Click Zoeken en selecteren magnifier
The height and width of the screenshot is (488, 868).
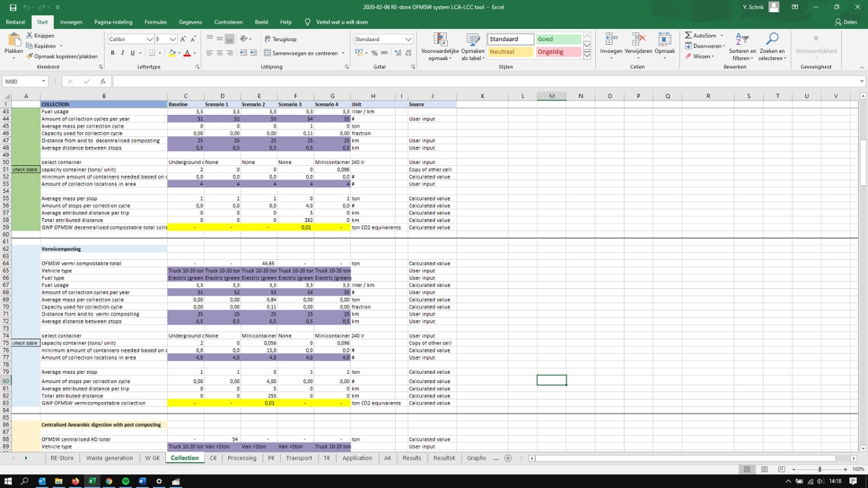click(x=771, y=40)
